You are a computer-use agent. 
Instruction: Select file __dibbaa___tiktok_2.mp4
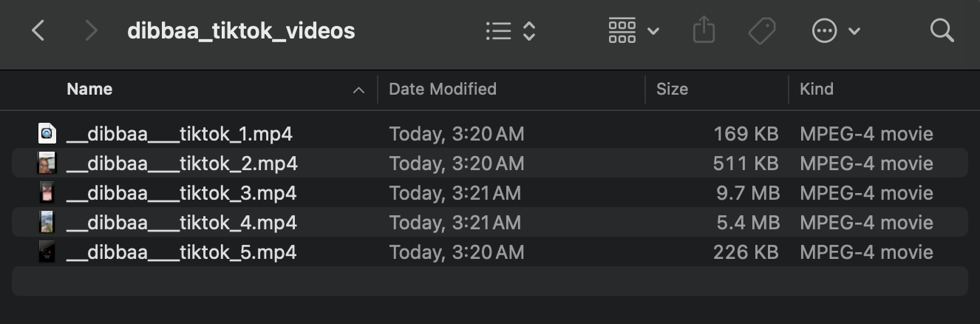tap(182, 163)
